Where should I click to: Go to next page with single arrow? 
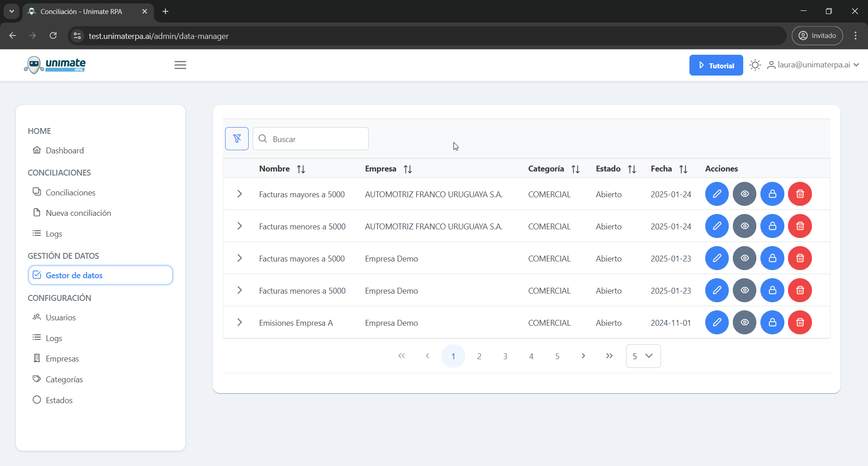pyautogui.click(x=583, y=356)
